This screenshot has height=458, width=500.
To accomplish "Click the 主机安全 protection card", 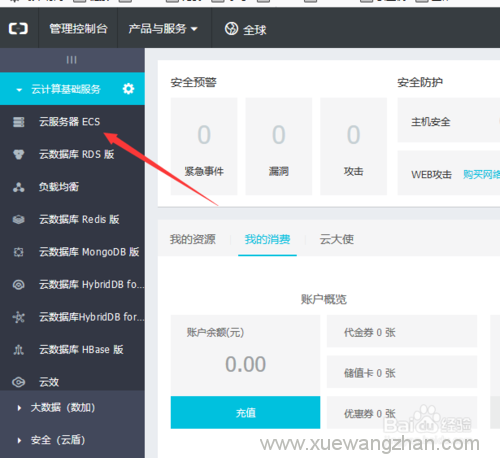I will pos(449,120).
